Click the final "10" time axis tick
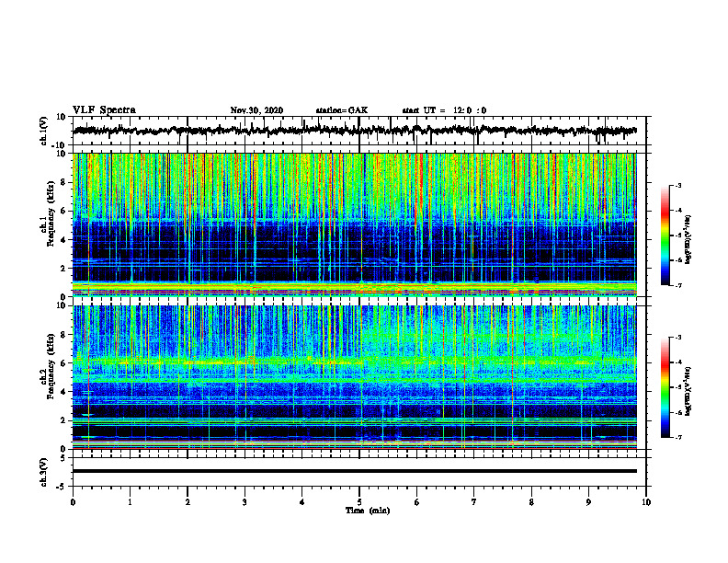Image resolution: width=728 pixels, height=563 pixels. coord(646,502)
